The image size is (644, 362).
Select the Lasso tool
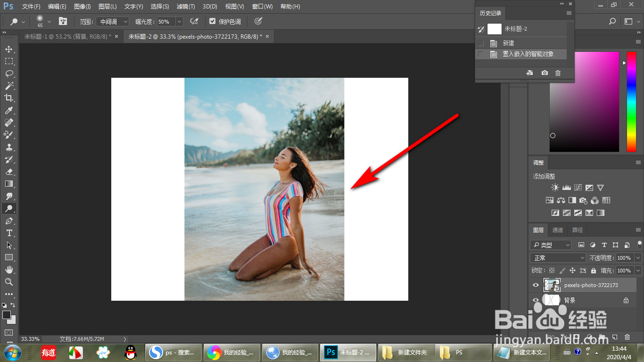[x=9, y=74]
